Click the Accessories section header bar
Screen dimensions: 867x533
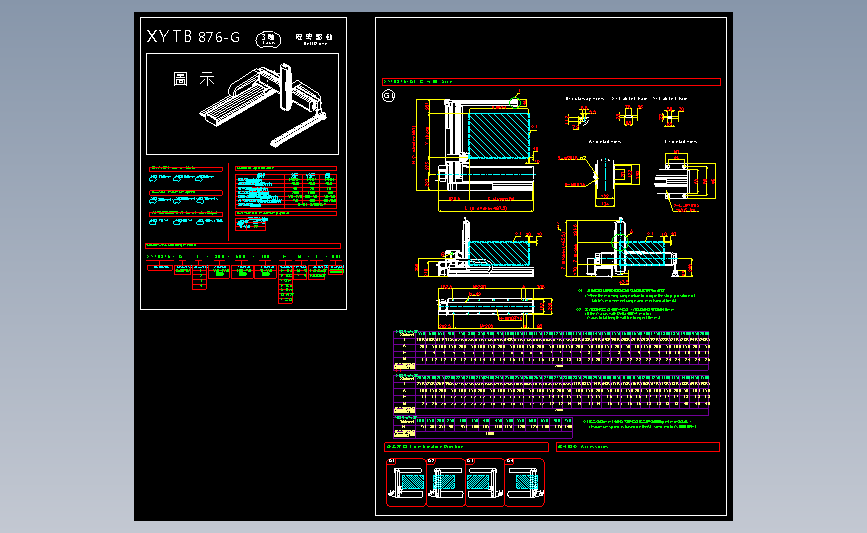pyautogui.click(x=638, y=447)
